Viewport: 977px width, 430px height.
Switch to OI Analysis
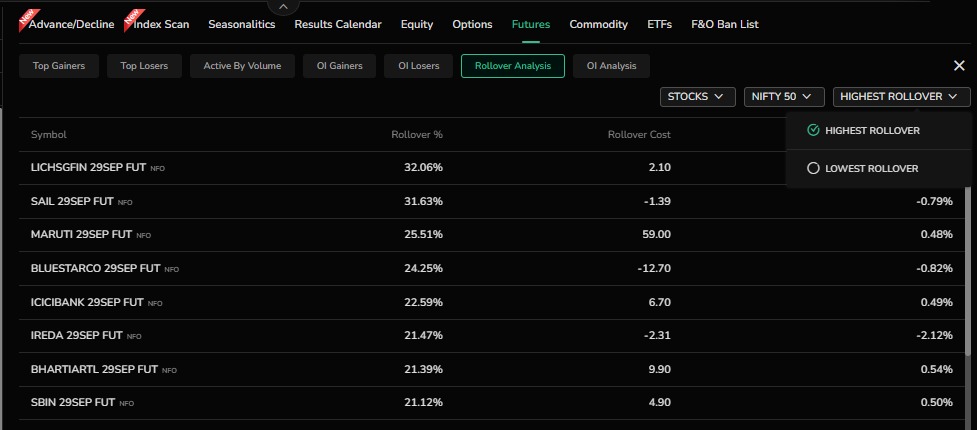click(x=611, y=65)
